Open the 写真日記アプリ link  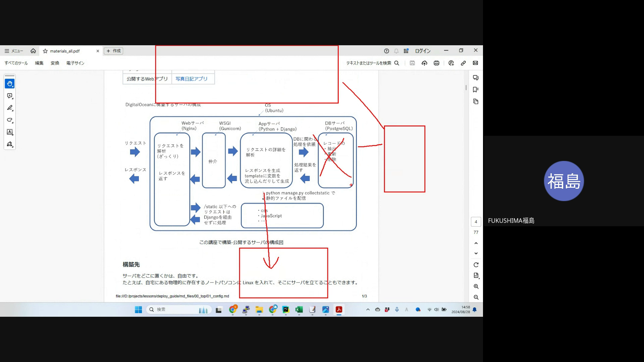(192, 79)
